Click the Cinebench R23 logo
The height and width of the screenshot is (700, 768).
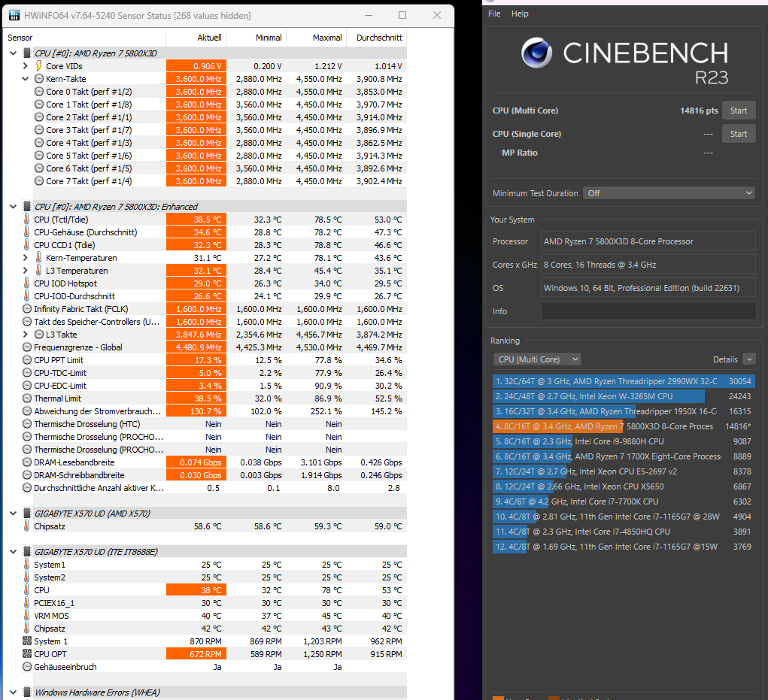pos(537,53)
